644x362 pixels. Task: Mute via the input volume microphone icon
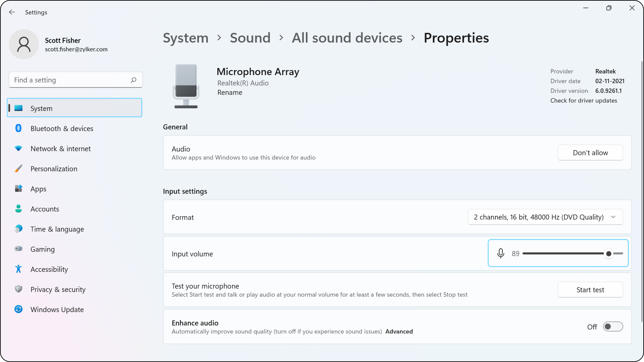point(500,253)
